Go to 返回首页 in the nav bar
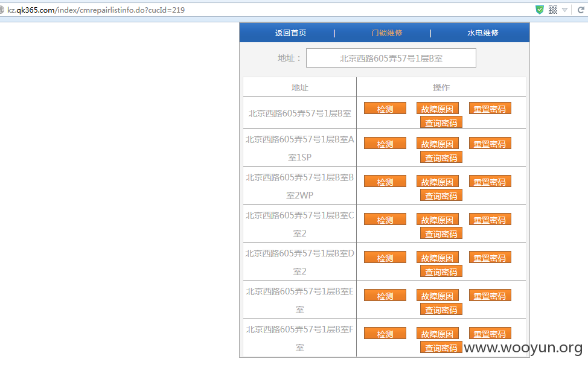 (x=290, y=33)
